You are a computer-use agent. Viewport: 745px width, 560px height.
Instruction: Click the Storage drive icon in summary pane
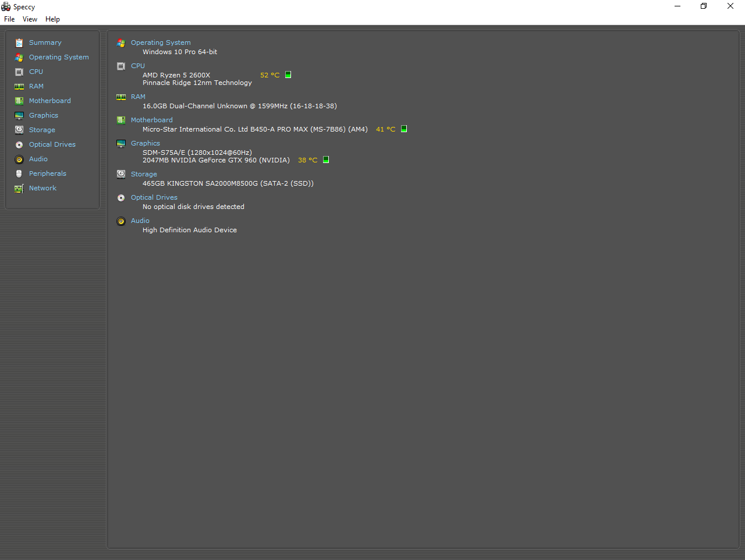pyautogui.click(x=121, y=174)
